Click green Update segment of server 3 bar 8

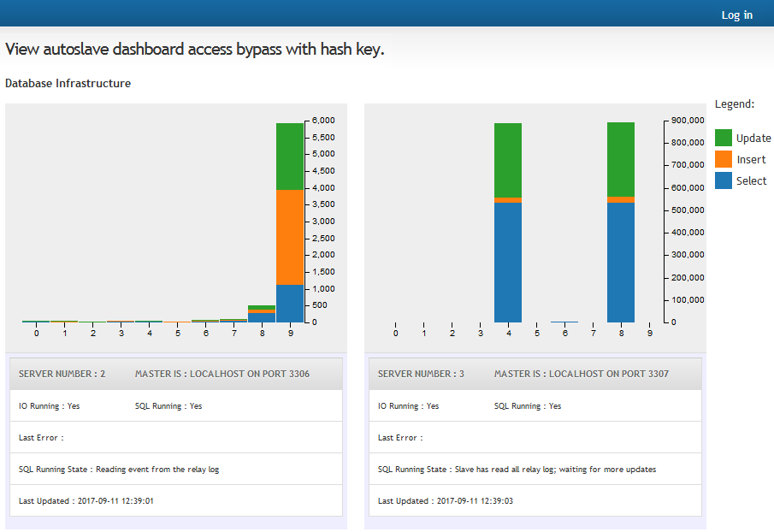click(x=621, y=159)
